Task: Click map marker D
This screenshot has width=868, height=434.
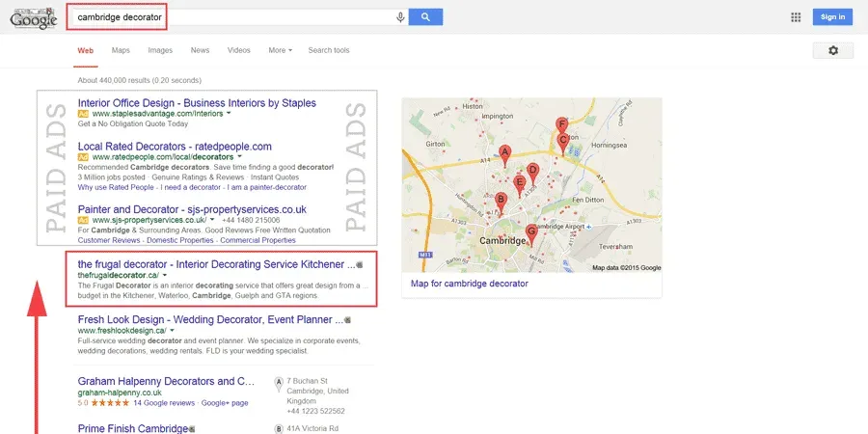Action: coord(532,173)
